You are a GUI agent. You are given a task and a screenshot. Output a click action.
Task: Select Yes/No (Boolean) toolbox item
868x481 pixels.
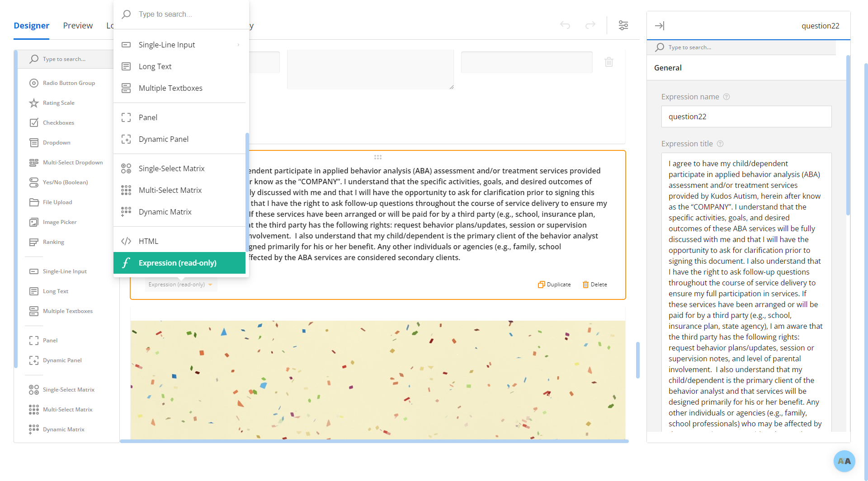[65, 182]
